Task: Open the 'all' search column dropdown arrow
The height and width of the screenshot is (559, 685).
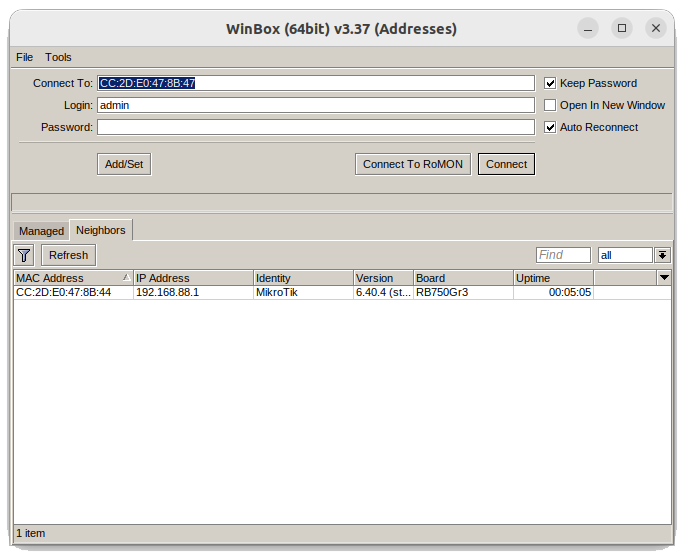Action: [x=662, y=255]
